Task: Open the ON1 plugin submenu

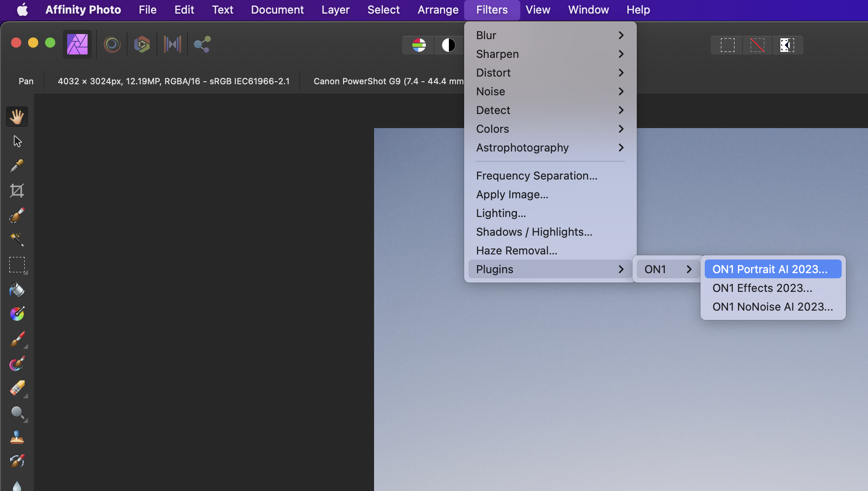Action: pyautogui.click(x=668, y=269)
